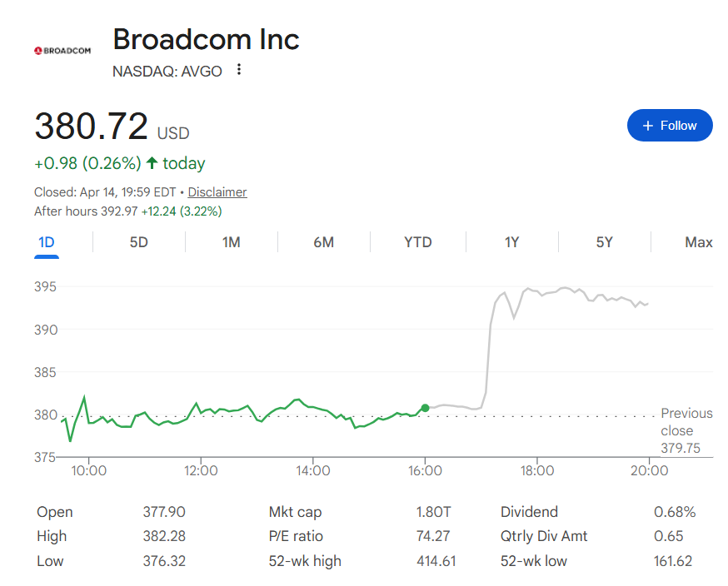Switch to the 5D chart tab
The height and width of the screenshot is (586, 728).
click(x=139, y=242)
